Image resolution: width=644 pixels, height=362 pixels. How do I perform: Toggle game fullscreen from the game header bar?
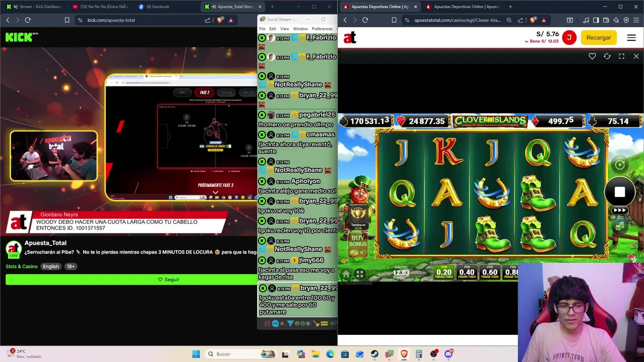point(621,56)
